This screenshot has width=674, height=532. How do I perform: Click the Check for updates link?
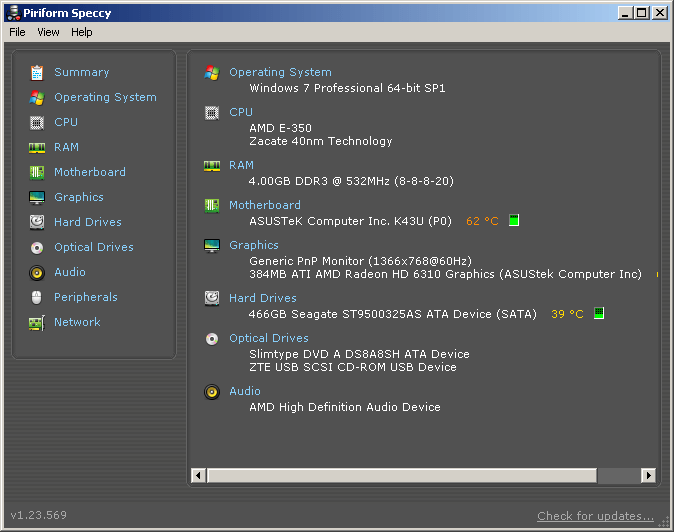pyautogui.click(x=595, y=516)
